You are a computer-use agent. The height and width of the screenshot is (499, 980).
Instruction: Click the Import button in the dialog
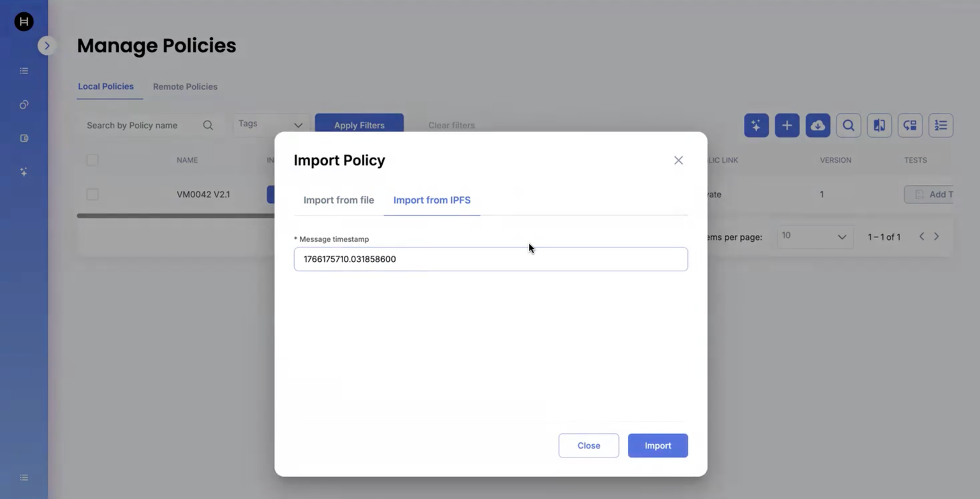coord(657,445)
